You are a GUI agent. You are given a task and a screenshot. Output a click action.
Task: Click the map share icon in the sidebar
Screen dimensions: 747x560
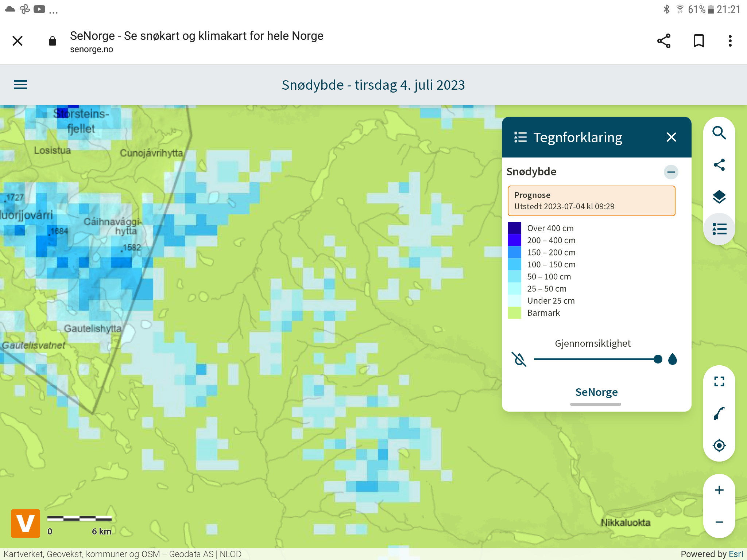tap(719, 165)
